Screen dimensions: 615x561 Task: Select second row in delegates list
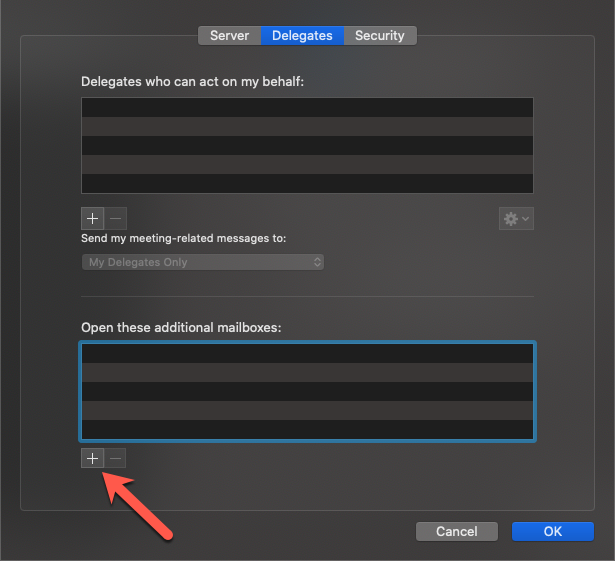click(307, 126)
